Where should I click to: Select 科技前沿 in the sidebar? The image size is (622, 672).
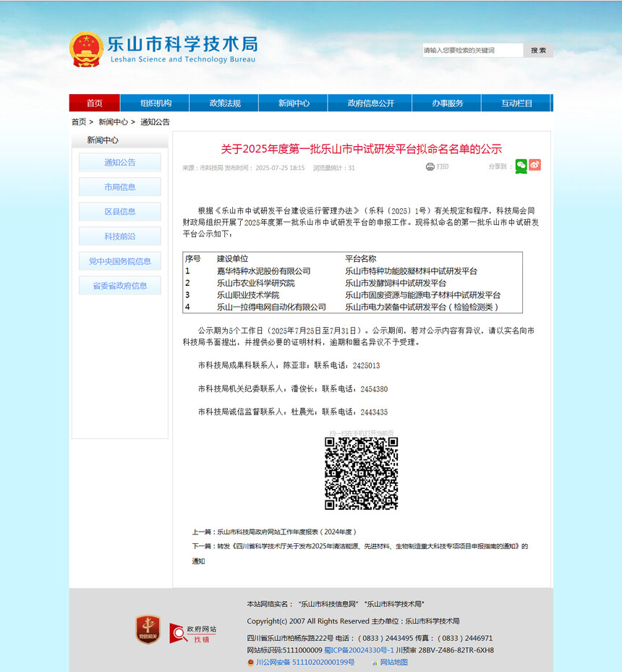tap(120, 236)
